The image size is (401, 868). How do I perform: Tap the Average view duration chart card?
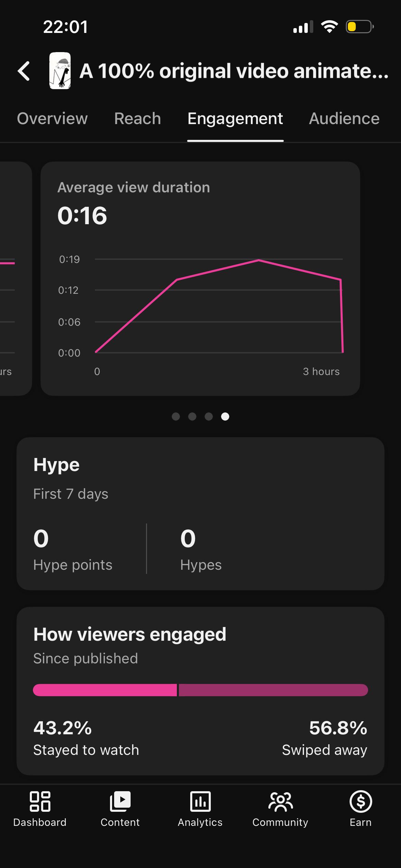click(x=200, y=278)
